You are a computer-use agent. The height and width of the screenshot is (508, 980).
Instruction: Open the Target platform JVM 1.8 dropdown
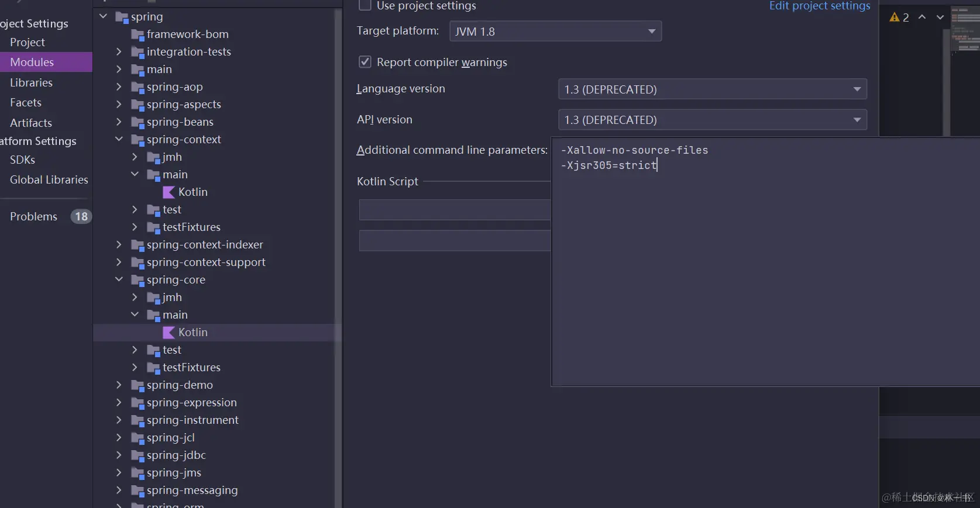click(555, 31)
